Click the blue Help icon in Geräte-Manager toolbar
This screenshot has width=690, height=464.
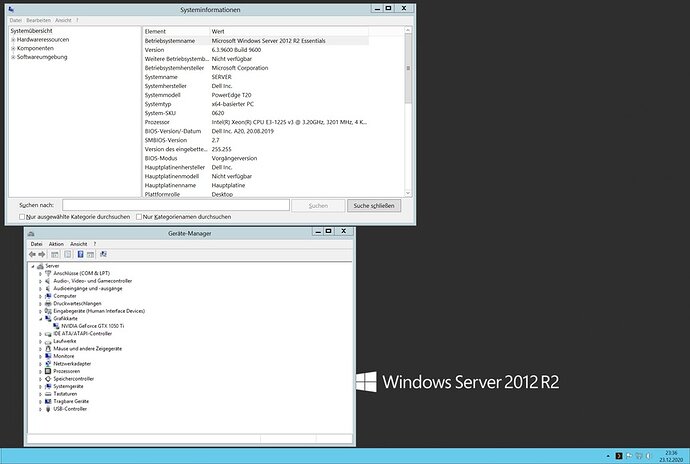80,254
